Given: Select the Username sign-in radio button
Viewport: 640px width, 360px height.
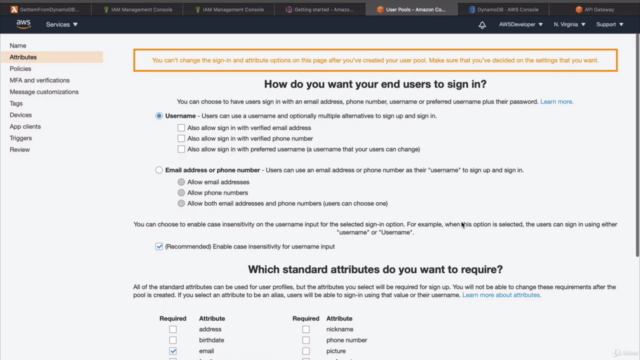Looking at the screenshot, I should point(159,116).
